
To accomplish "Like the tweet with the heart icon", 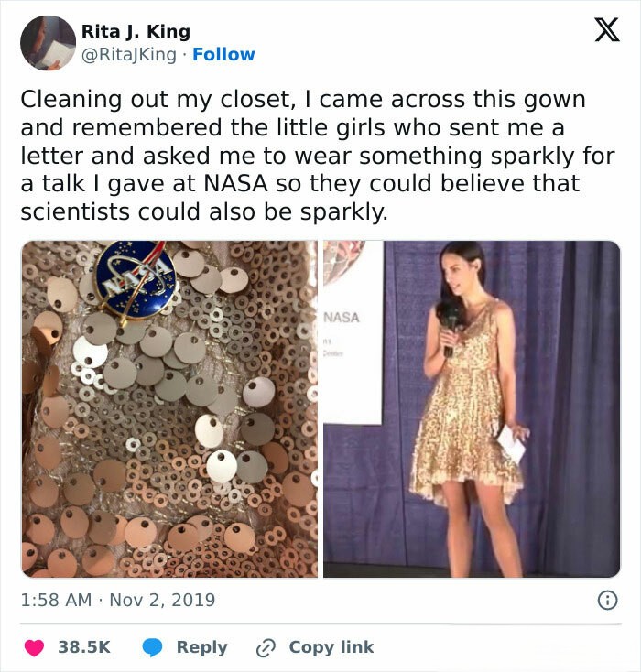I will (34, 647).
